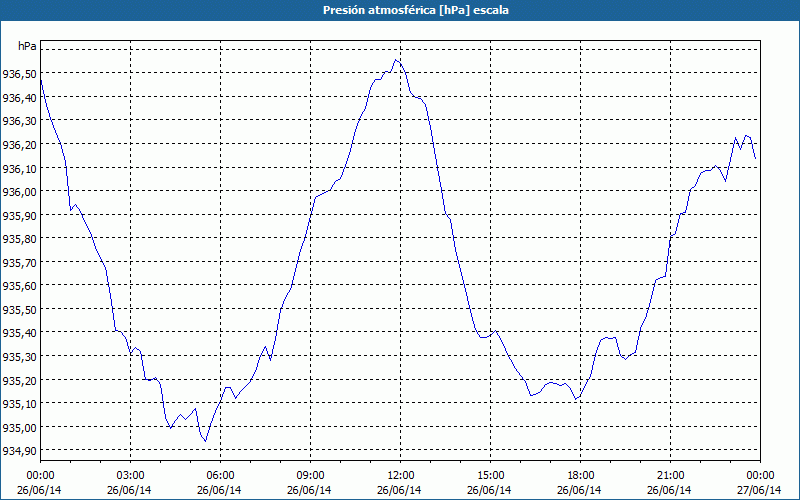Click the "935,70" y-axis label
The height and width of the screenshot is (500, 800).
tap(19, 262)
